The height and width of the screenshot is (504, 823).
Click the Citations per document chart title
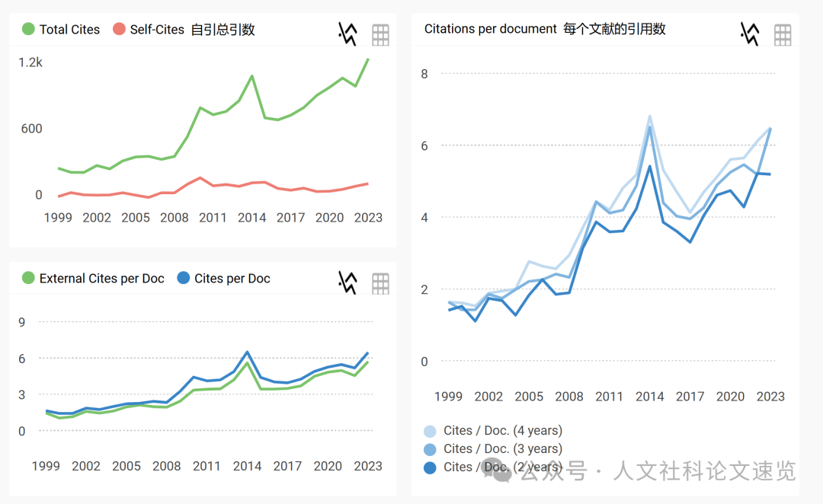pyautogui.click(x=545, y=28)
